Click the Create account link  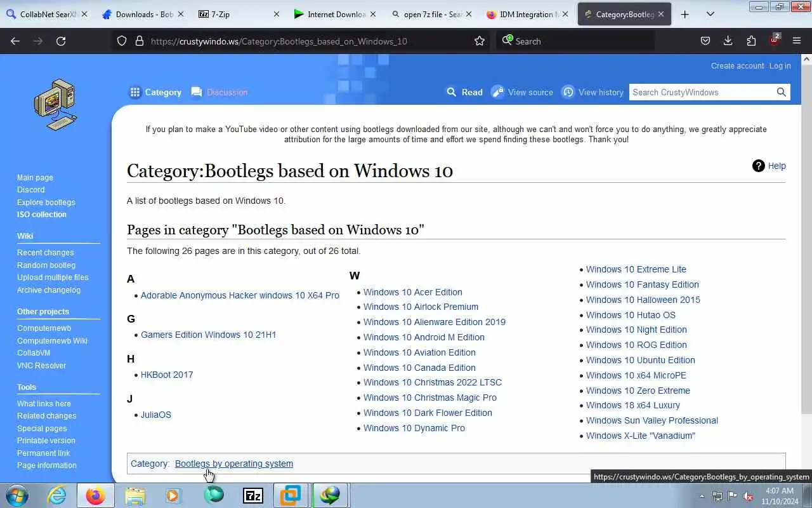click(737, 66)
